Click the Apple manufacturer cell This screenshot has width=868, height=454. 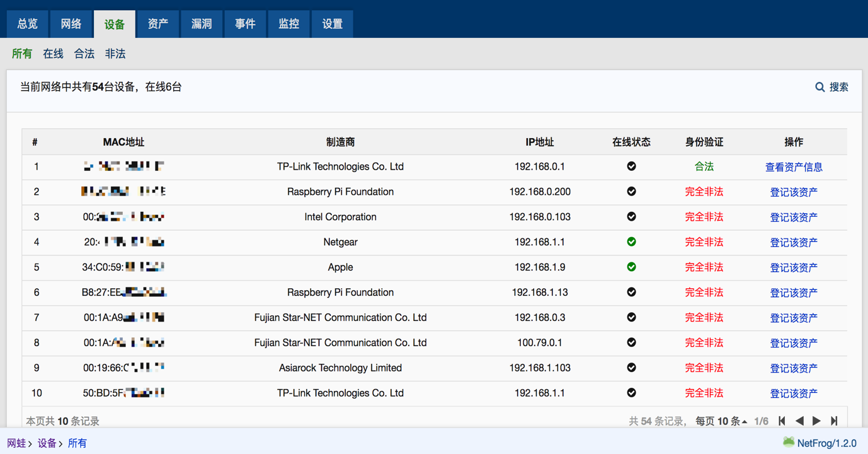(x=340, y=267)
